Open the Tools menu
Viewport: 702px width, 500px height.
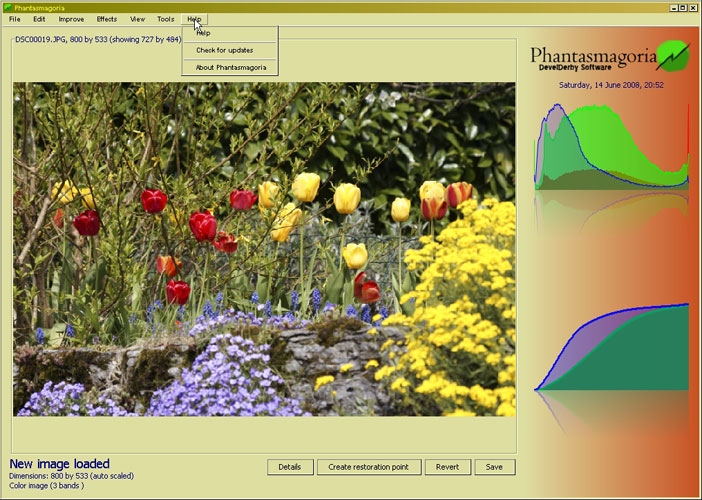click(165, 19)
